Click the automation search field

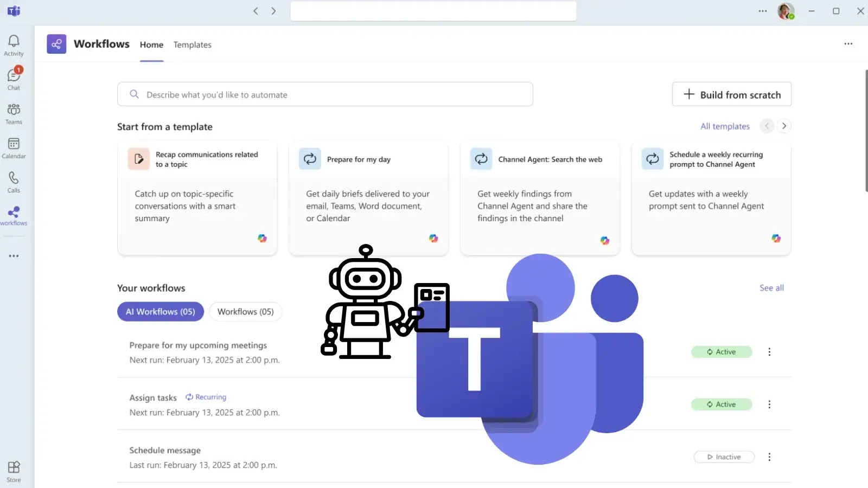pyautogui.click(x=325, y=94)
